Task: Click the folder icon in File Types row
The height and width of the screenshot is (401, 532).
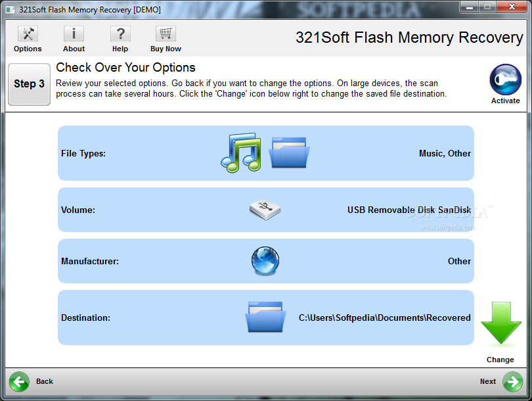Action: 289,153
